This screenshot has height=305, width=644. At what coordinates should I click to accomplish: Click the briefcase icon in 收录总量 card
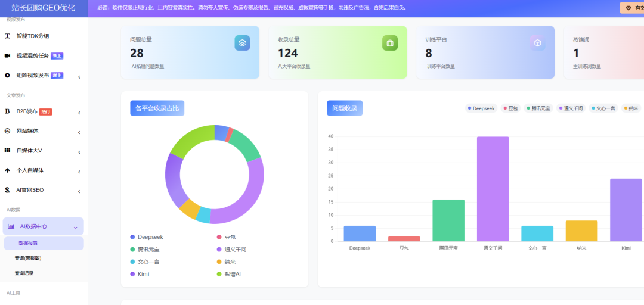390,43
